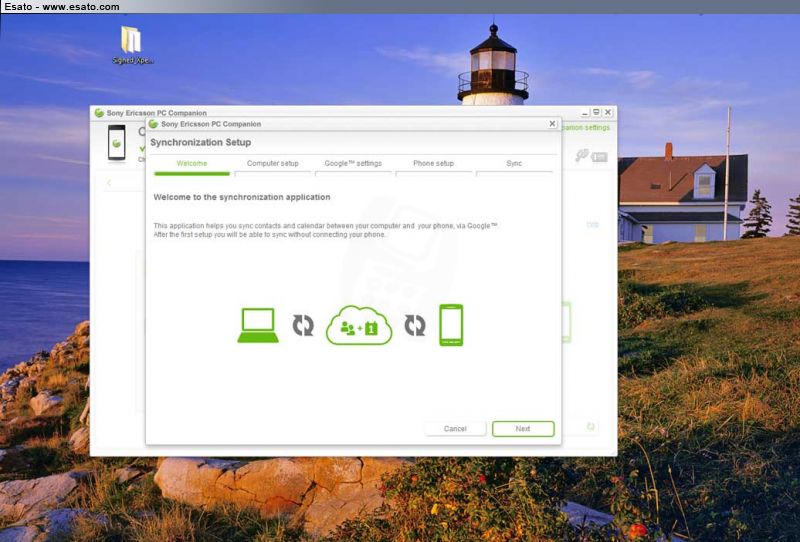Maximize the main PC Companion window

(x=596, y=112)
